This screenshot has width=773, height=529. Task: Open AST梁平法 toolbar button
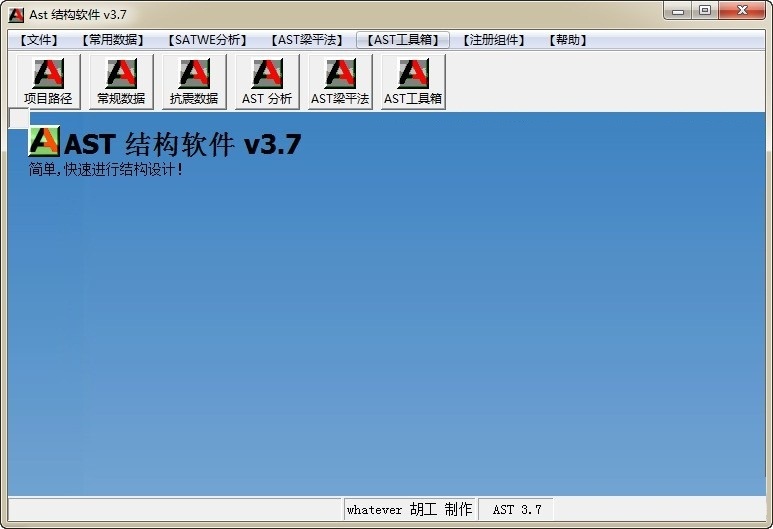[x=340, y=82]
